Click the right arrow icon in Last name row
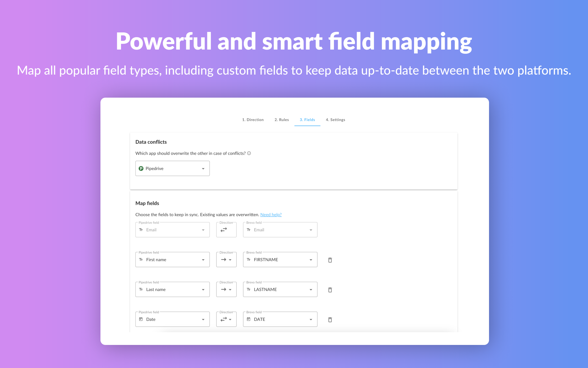 point(224,289)
